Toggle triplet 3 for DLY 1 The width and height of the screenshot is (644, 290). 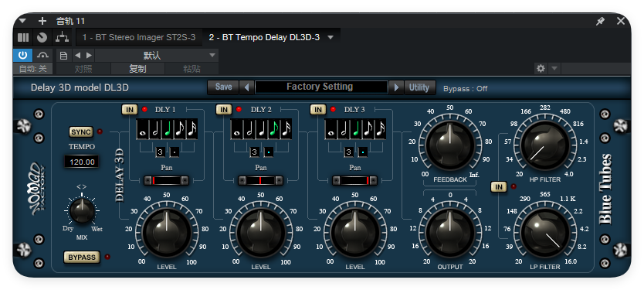(x=161, y=152)
